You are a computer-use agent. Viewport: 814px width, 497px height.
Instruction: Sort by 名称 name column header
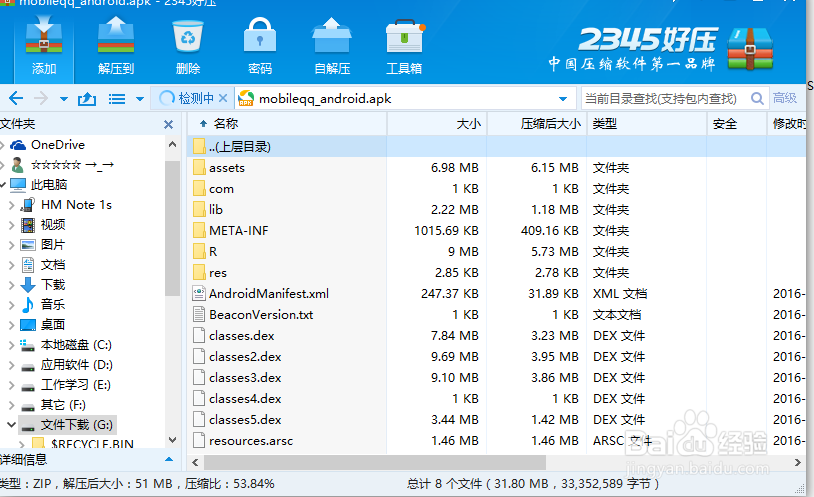(287, 124)
